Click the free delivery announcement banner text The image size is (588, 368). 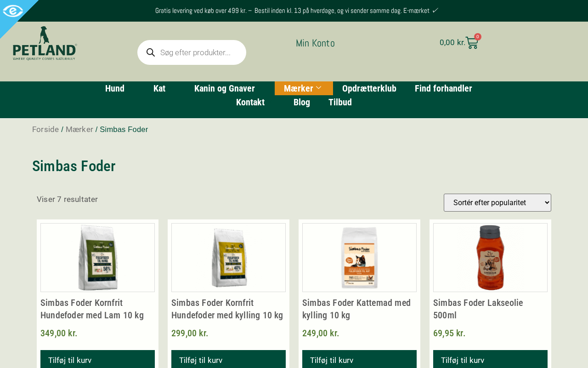coord(297,11)
